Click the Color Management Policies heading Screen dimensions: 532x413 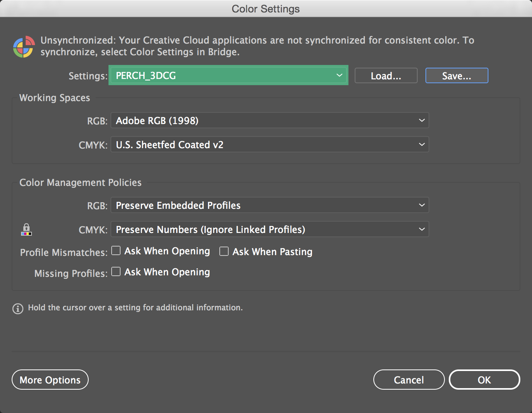[x=80, y=183]
